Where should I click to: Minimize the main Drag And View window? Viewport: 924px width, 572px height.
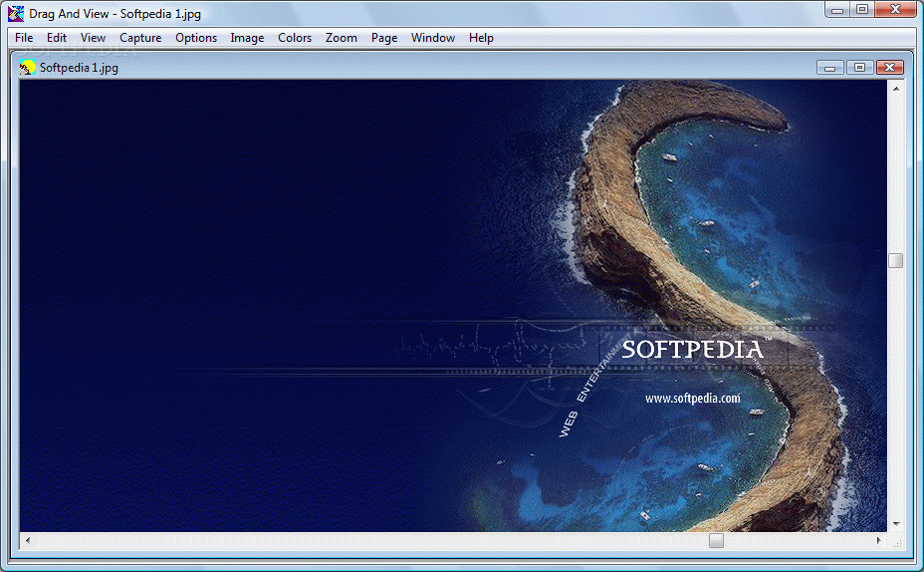(x=837, y=10)
